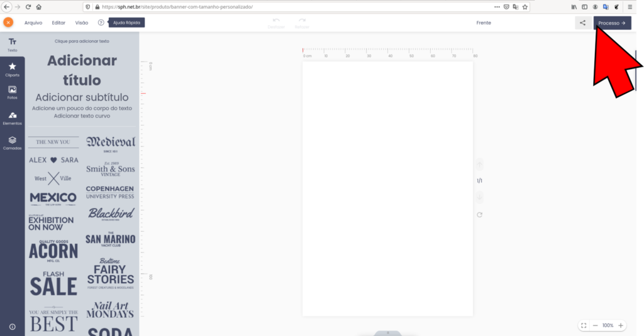Zoom out with the minus button
644x336 pixels.
[x=595, y=325]
